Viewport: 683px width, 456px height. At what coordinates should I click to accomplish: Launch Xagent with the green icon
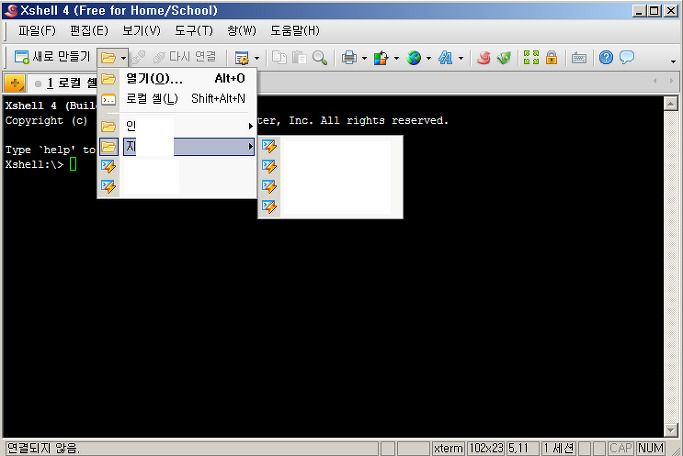504,57
